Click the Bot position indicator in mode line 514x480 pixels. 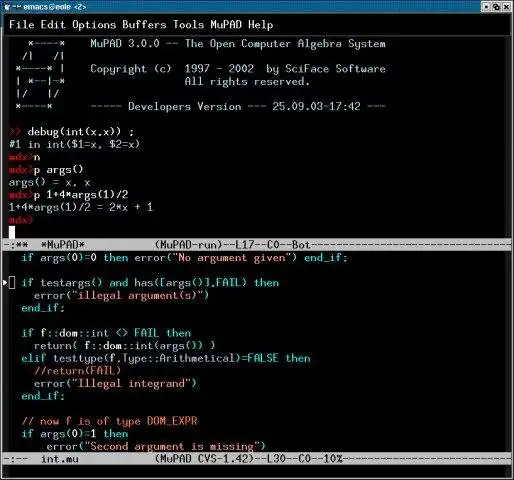pos(301,245)
